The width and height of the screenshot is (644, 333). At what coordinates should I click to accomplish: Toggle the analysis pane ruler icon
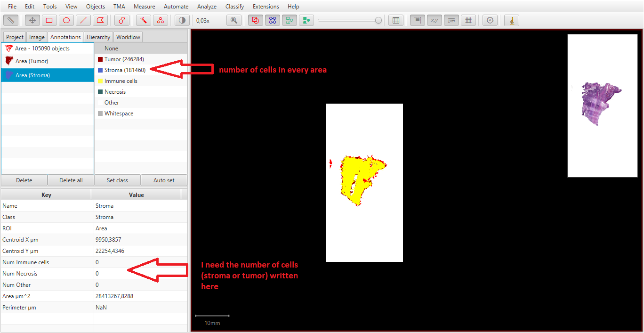coord(11,20)
